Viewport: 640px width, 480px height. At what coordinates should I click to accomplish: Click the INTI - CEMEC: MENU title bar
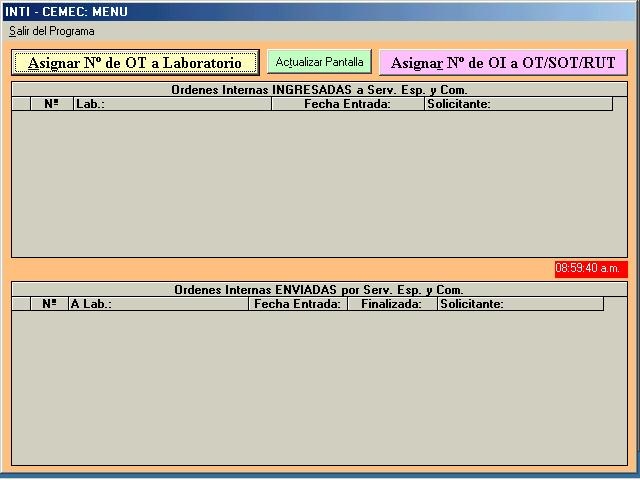tap(319, 11)
